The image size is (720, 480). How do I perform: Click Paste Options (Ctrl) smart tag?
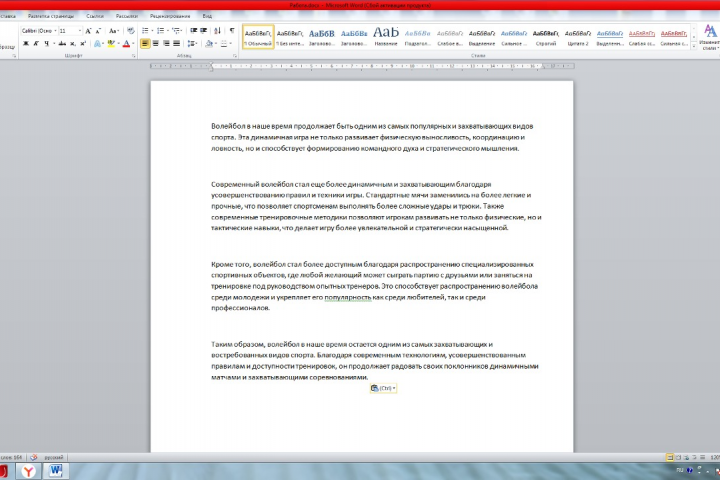pos(383,388)
